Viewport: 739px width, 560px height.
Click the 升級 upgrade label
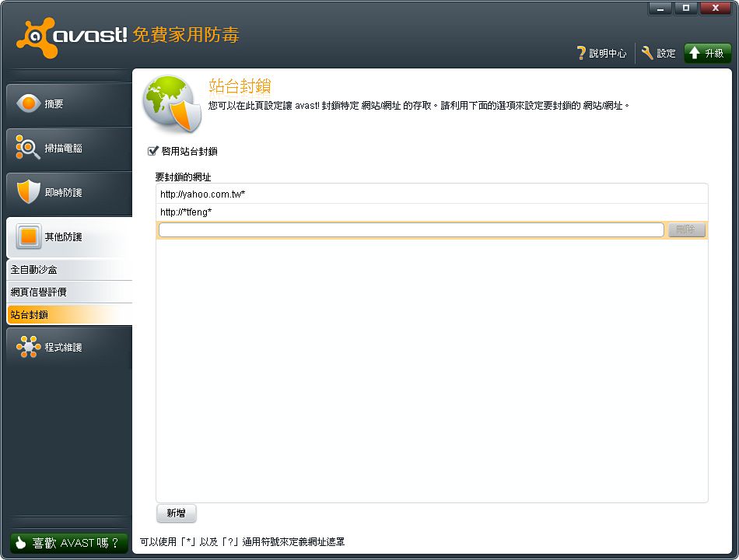coord(714,53)
